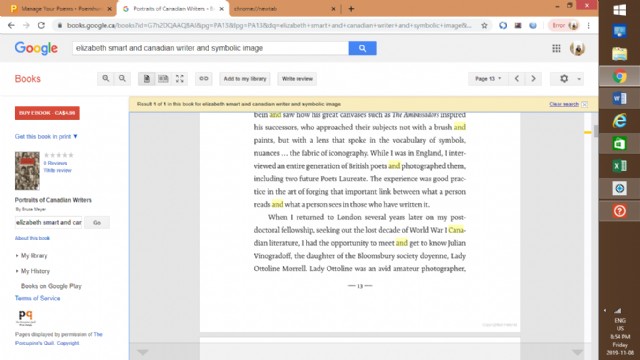Enter full screen reading mode

pyautogui.click(x=180, y=78)
